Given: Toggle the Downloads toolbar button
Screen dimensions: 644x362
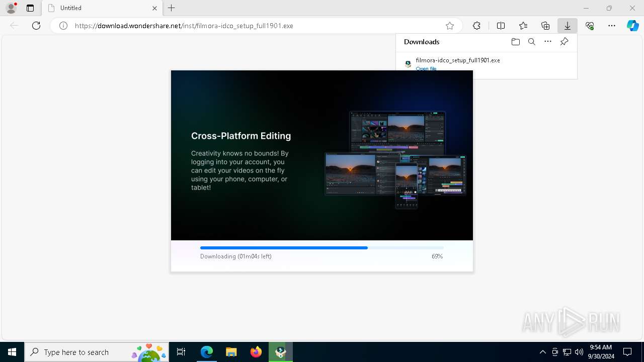Looking at the screenshot, I should click(x=568, y=26).
